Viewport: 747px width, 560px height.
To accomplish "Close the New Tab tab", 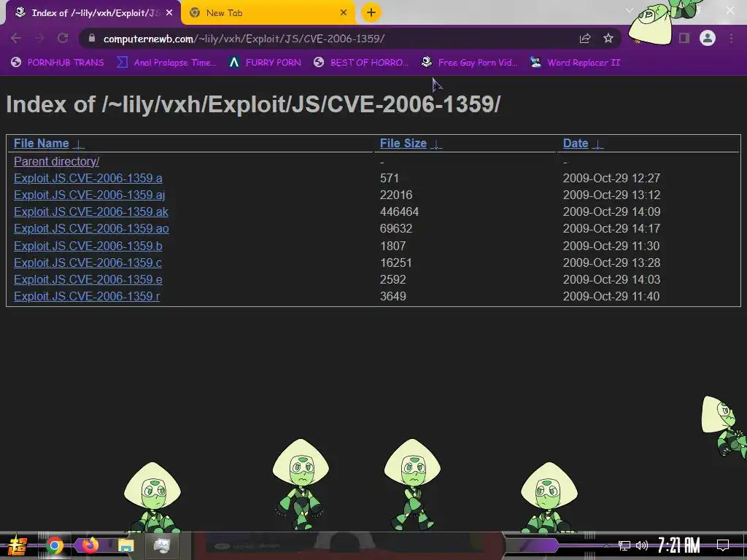I will 344,13.
